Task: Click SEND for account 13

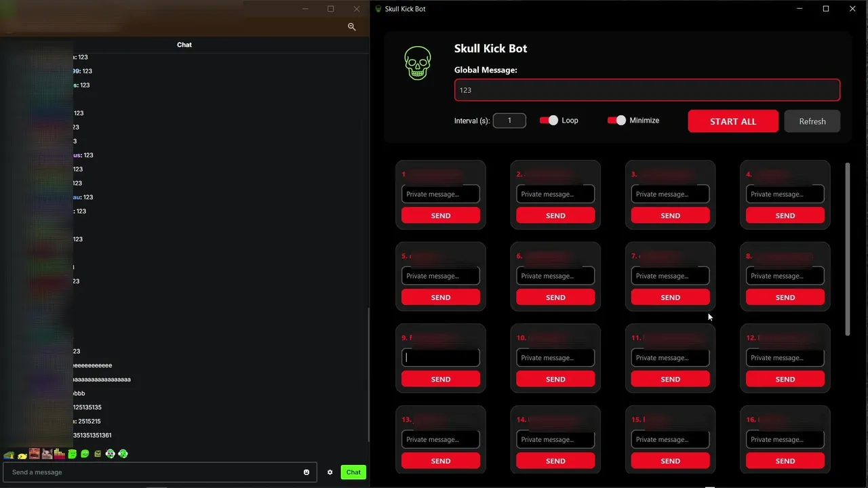Action: [441, 461]
